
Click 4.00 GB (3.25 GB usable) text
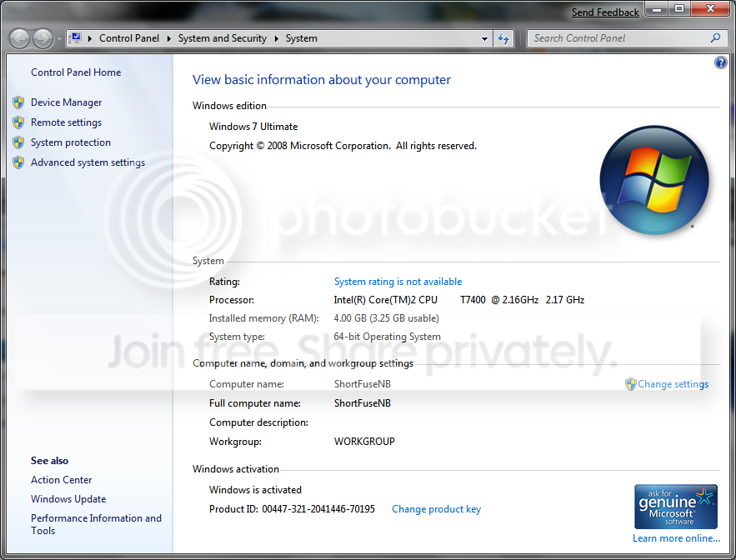[x=386, y=318]
